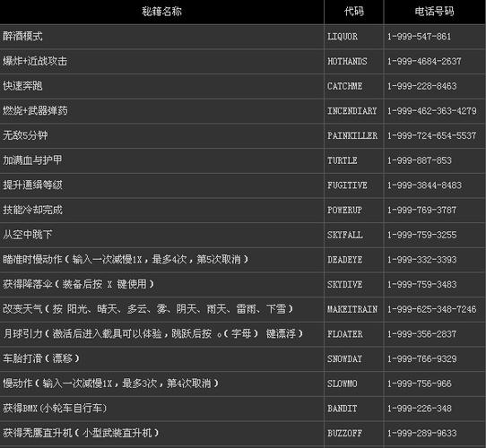Click the 无敌5分钟 cheat name
Image resolution: width=486 pixels, height=448 pixels.
tap(25, 135)
